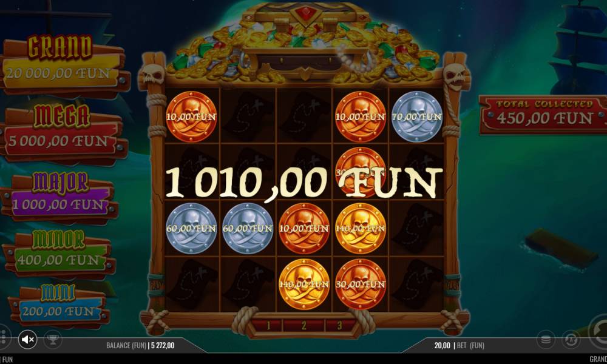Click respin counter number 3
This screenshot has width=607, height=364.
(339, 325)
